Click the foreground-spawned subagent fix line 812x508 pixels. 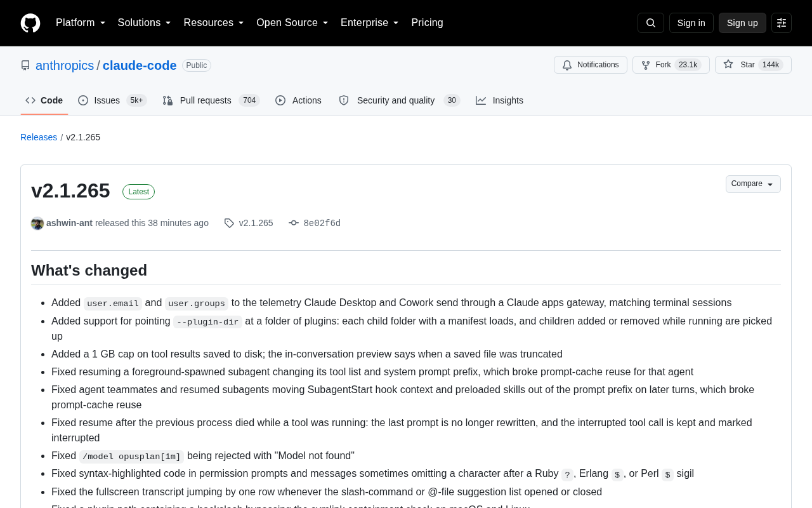click(x=372, y=372)
